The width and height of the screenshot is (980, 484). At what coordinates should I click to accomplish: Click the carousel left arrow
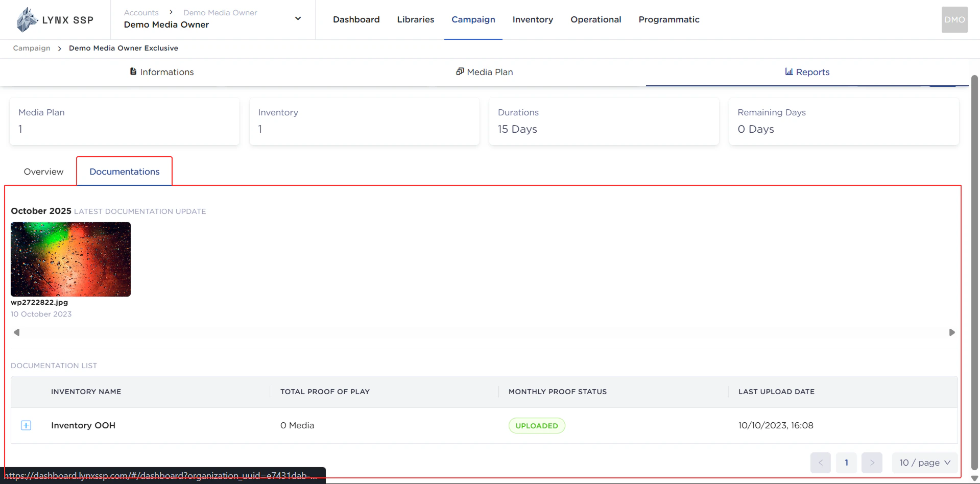point(17,332)
